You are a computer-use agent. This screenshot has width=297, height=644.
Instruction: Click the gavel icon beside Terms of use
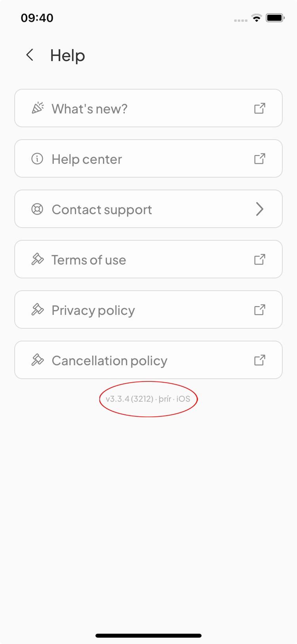38,260
